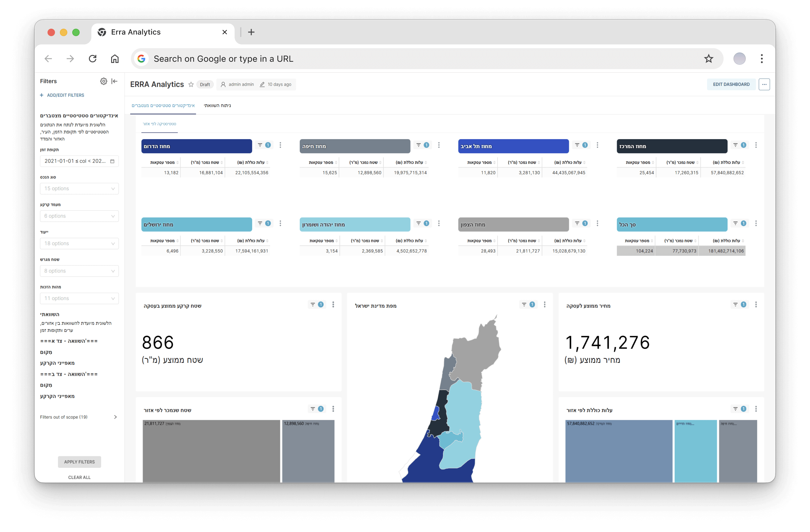The height and width of the screenshot is (532, 810).
Task: Open the three-dot menu beside Edit Dashboard
Action: 764,84
